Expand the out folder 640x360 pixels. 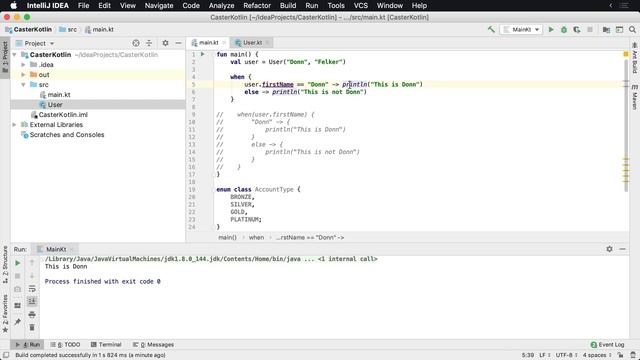23,75
